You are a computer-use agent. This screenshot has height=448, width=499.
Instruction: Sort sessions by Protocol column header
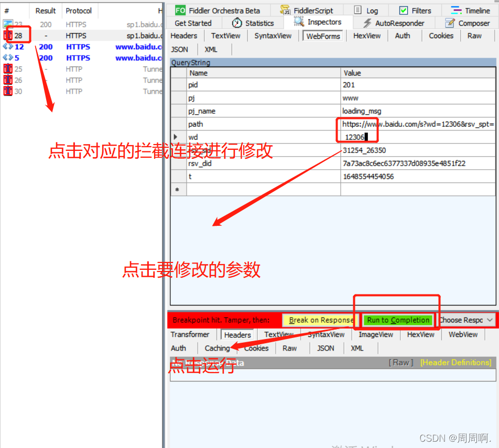click(79, 11)
